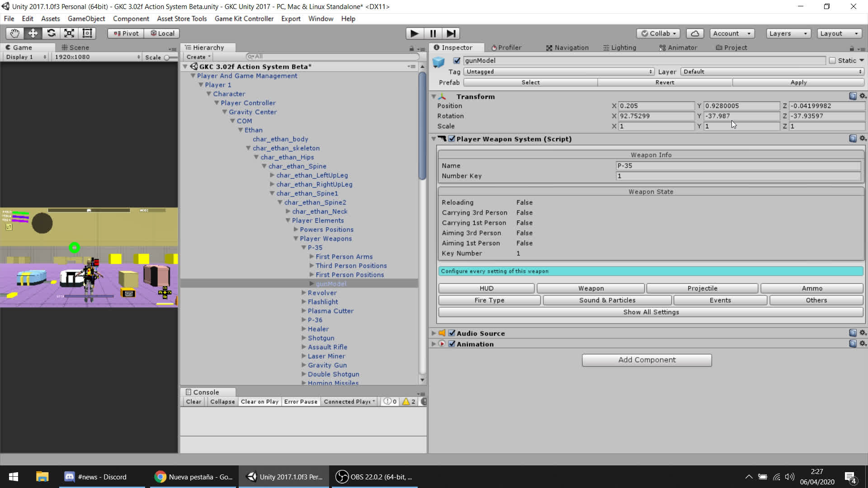Adjust the Game view Scale slider
The width and height of the screenshot is (868, 488).
point(168,57)
